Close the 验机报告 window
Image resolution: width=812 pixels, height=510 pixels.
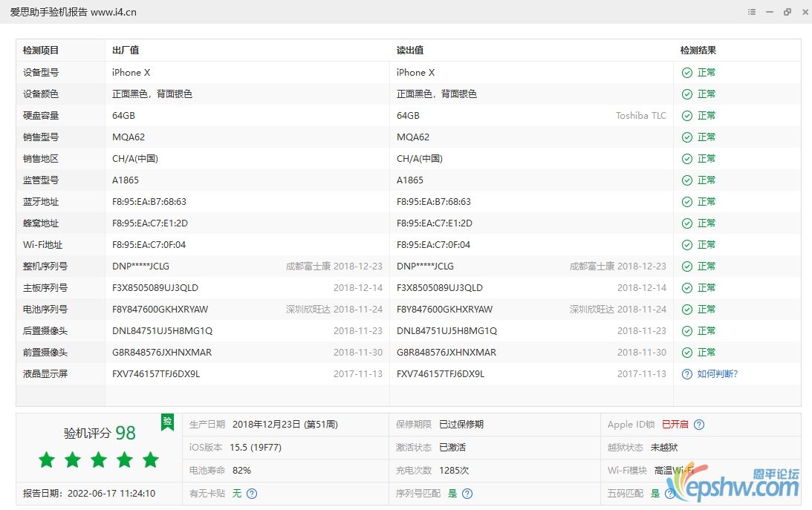(805, 12)
